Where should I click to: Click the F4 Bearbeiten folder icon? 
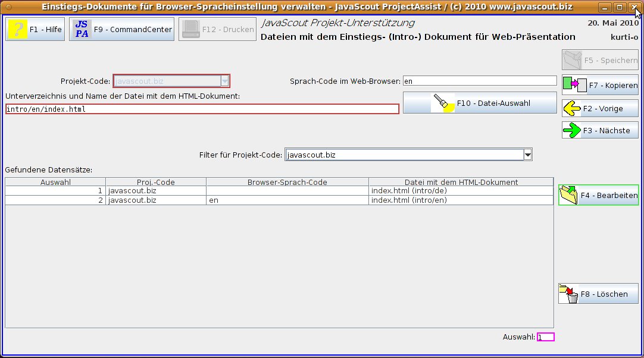point(570,195)
